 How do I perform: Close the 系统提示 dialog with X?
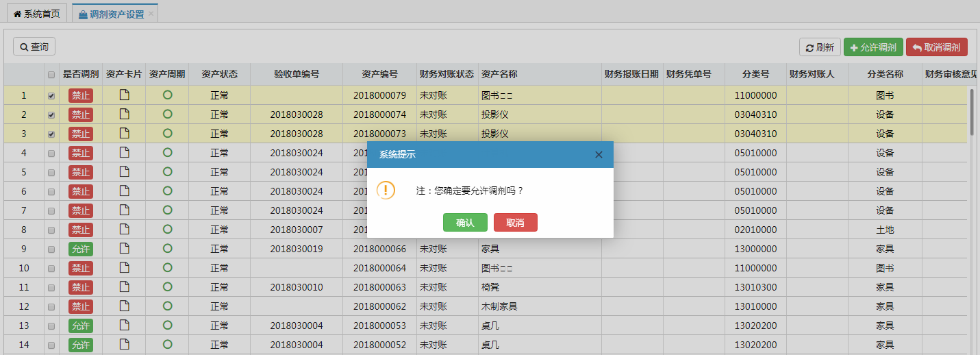tap(599, 155)
